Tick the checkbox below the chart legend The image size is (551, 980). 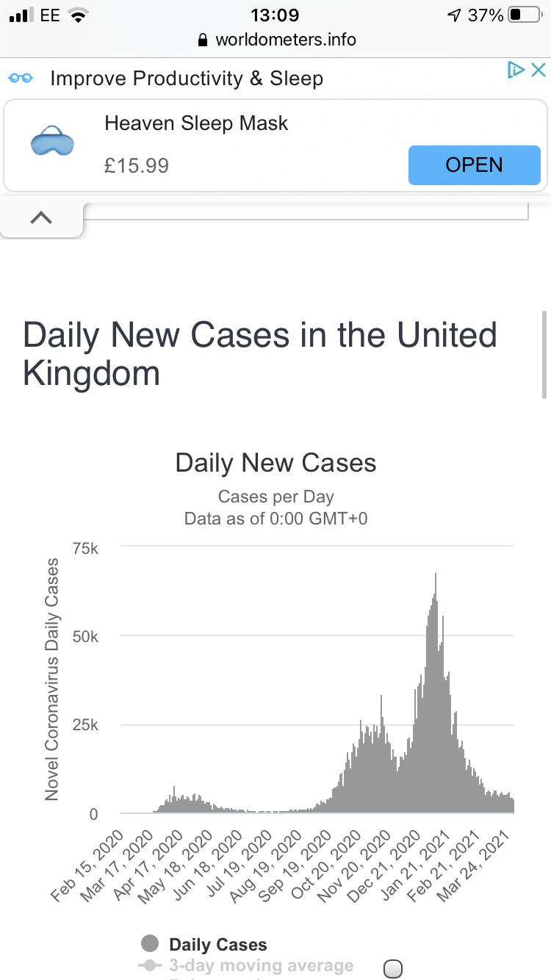[x=394, y=969]
